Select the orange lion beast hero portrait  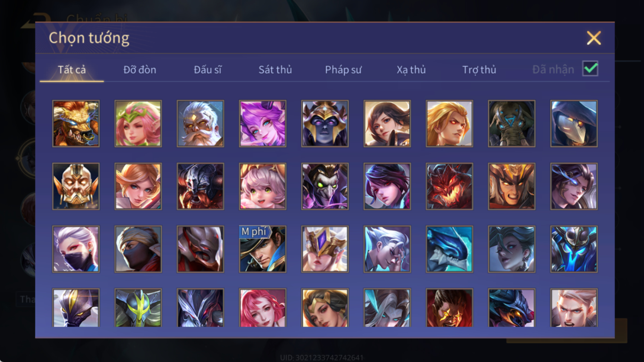click(x=76, y=124)
